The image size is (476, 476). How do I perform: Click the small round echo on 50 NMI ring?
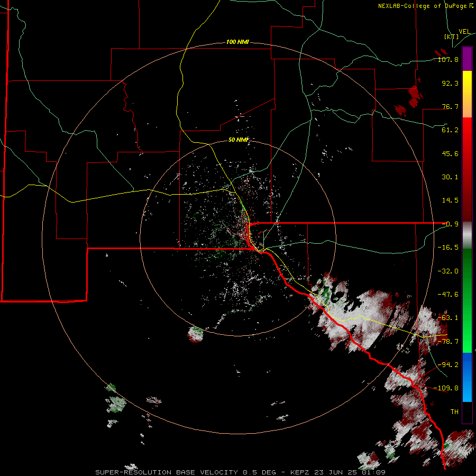click(195, 334)
